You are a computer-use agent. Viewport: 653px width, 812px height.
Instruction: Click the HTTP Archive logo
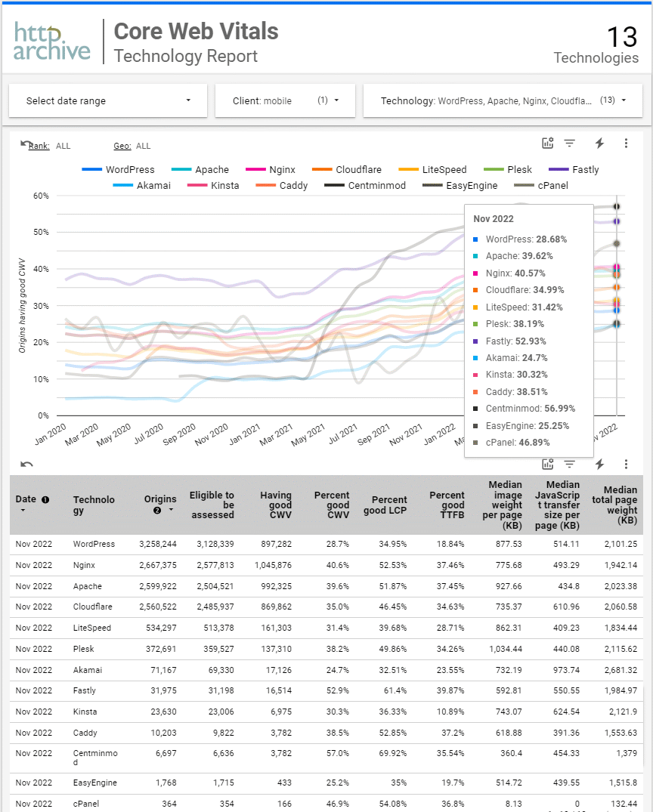click(x=52, y=42)
